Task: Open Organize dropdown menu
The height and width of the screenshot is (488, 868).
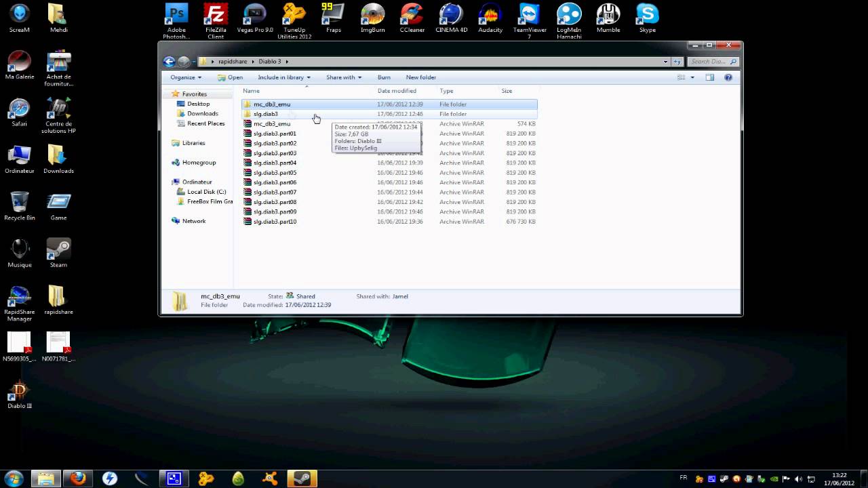Action: (186, 77)
